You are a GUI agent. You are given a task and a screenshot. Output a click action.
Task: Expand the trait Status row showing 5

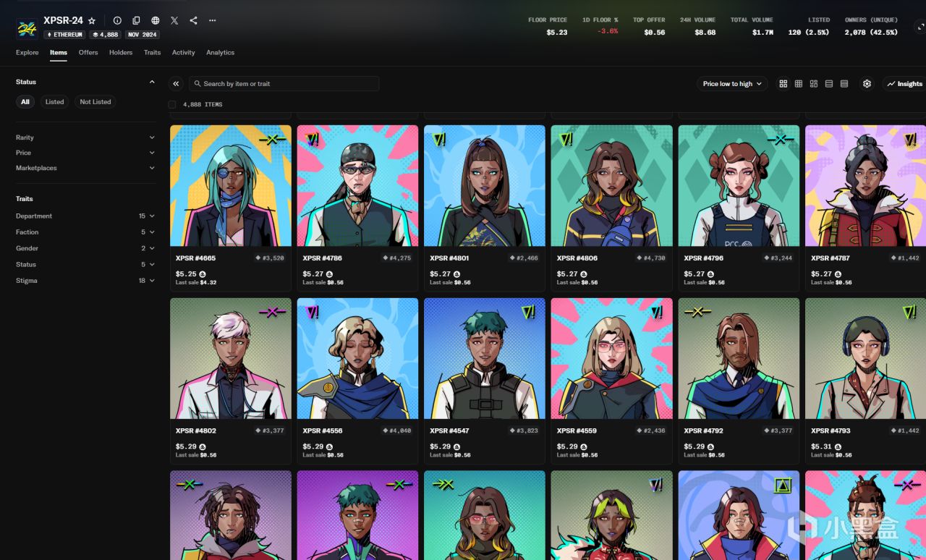85,265
